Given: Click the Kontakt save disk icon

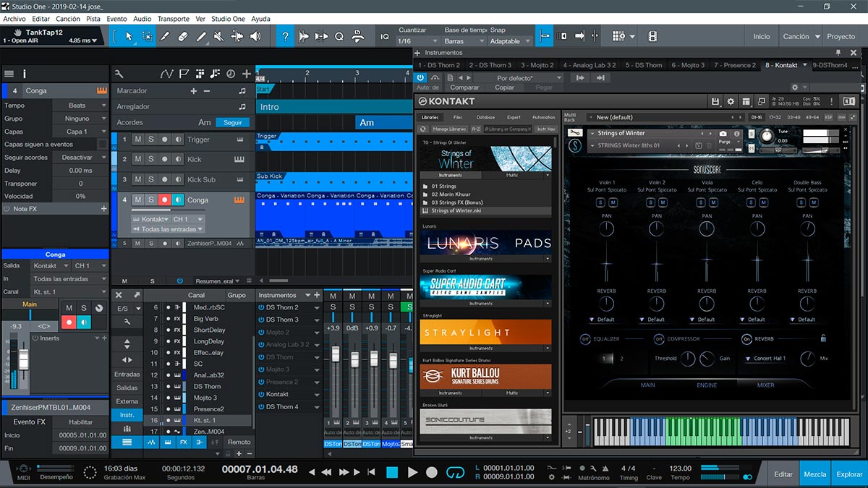Looking at the screenshot, I should pyautogui.click(x=715, y=102).
